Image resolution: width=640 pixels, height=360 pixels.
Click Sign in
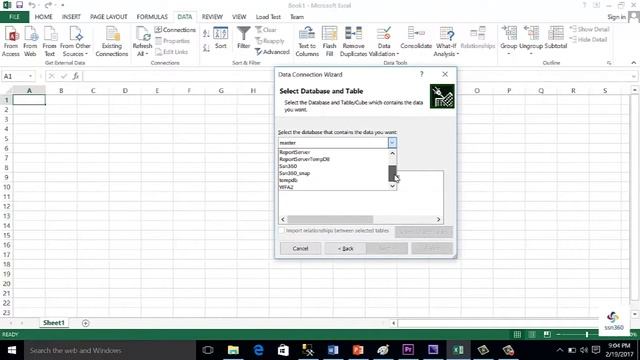tap(616, 17)
